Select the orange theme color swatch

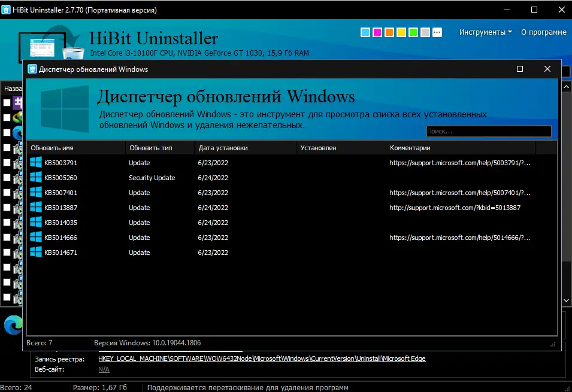[x=389, y=32]
